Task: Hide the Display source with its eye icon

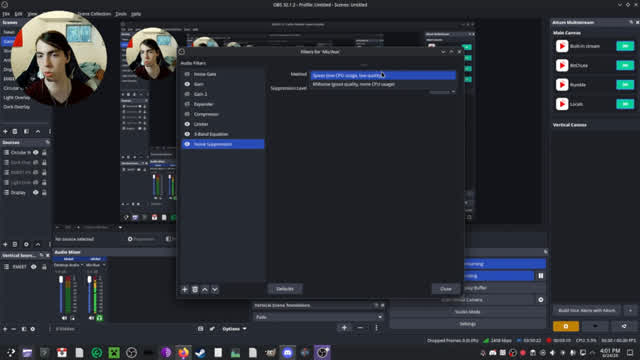Action: click(x=36, y=192)
